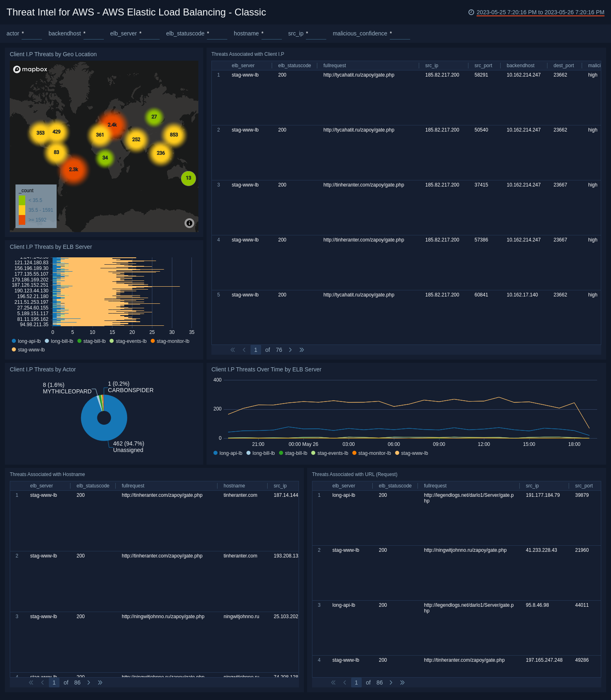Open the elb_statuscode filter field
Image resolution: width=611 pixels, height=700 pixels.
tap(217, 34)
